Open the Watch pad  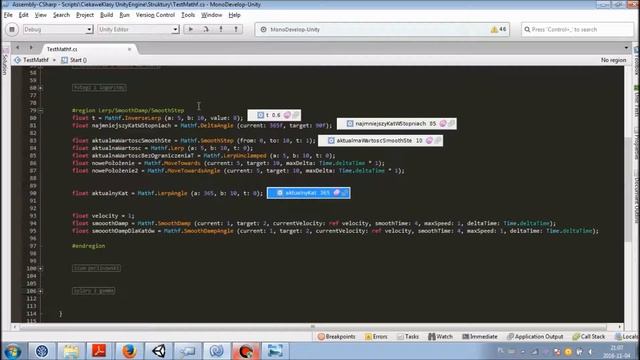click(440, 337)
